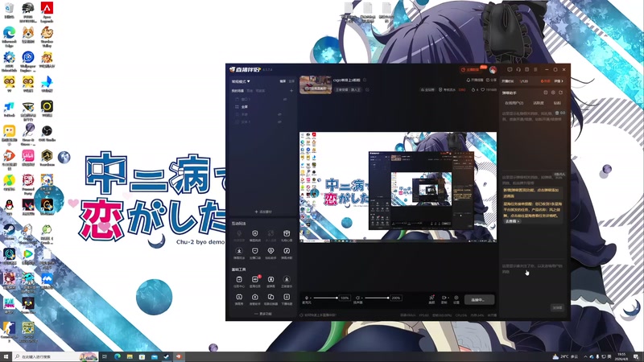Toggle visibility of the 文本1 source
The width and height of the screenshot is (644, 362).
click(x=279, y=122)
